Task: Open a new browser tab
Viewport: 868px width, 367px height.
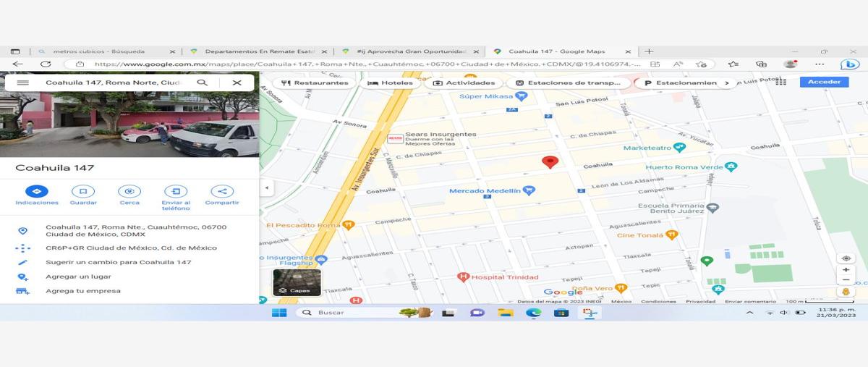Action: [x=649, y=51]
